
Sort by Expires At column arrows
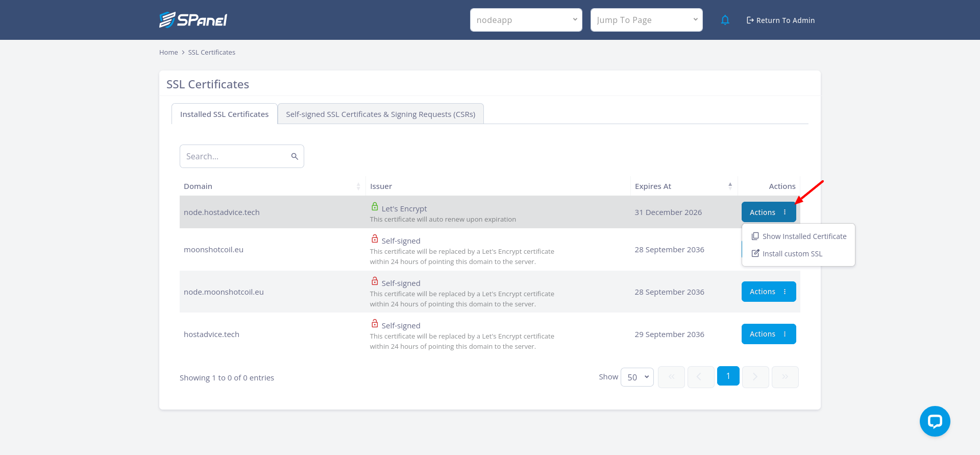coord(730,186)
